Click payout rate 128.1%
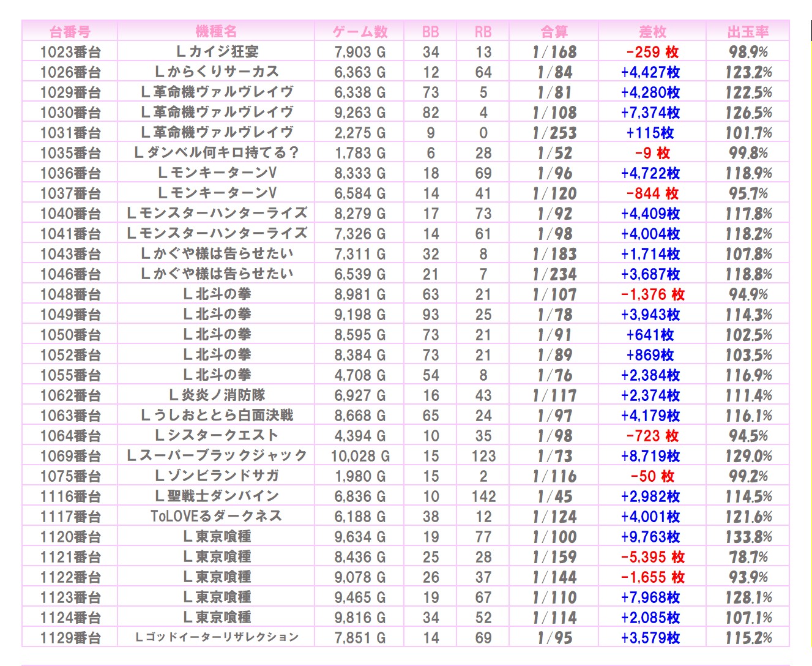812x666 pixels. pyautogui.click(x=748, y=597)
